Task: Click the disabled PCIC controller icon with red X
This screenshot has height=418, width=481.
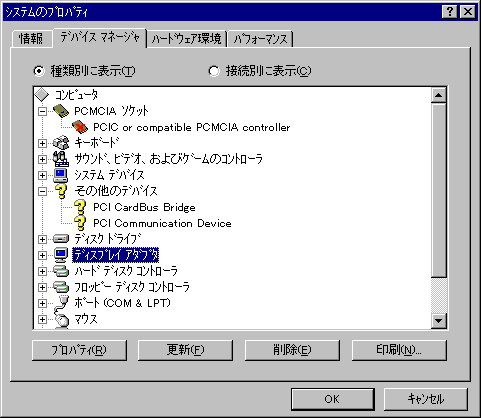Action: [80, 127]
